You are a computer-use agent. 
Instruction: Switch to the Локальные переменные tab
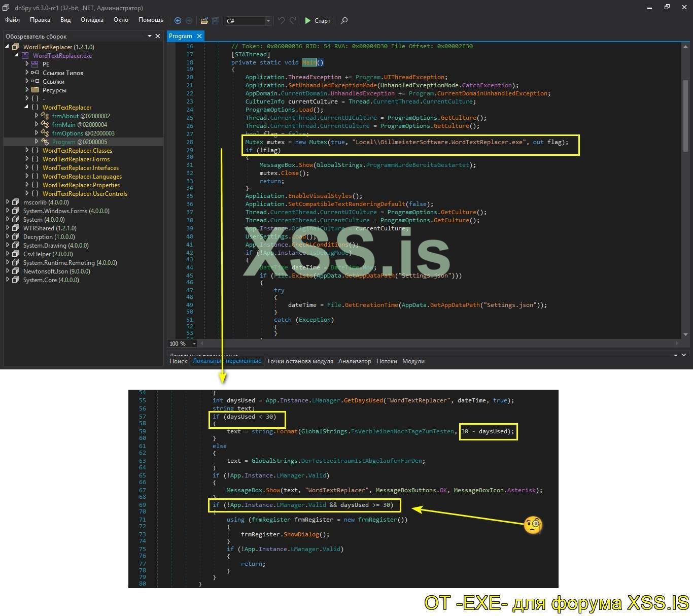tap(227, 361)
